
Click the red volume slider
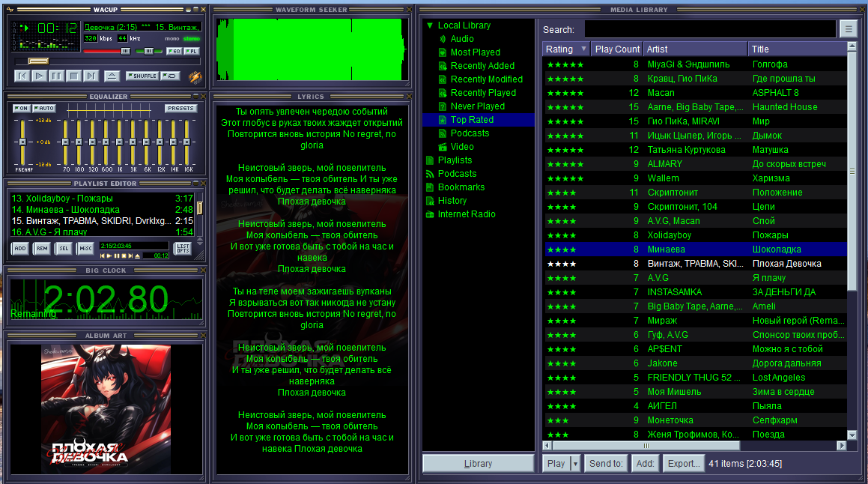point(106,51)
